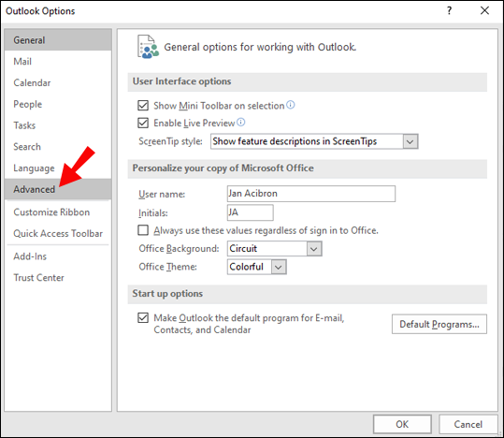Viewport: 504px width, 438px height.
Task: Click the Help question mark icon
Action: (x=450, y=10)
